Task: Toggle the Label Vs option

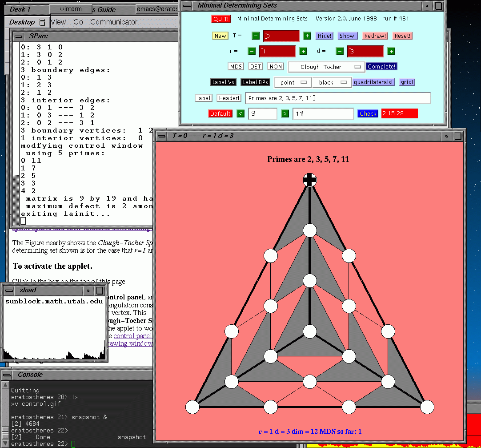Action: 223,82
